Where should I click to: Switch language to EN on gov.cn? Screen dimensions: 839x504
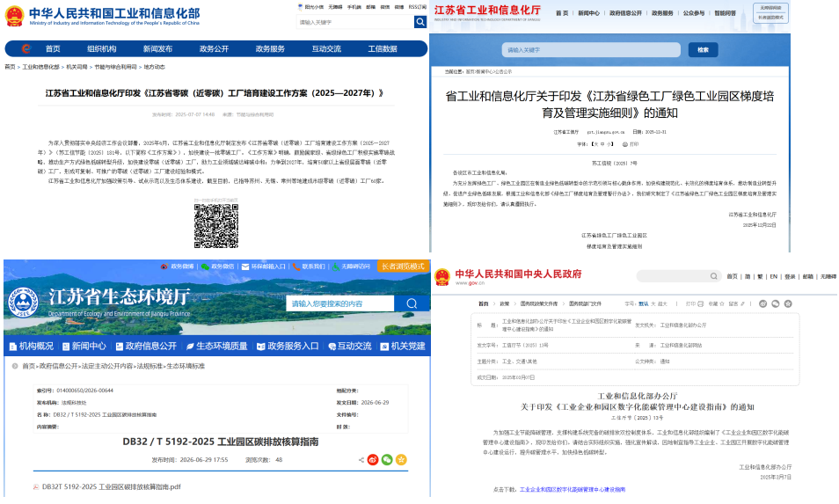774,276
